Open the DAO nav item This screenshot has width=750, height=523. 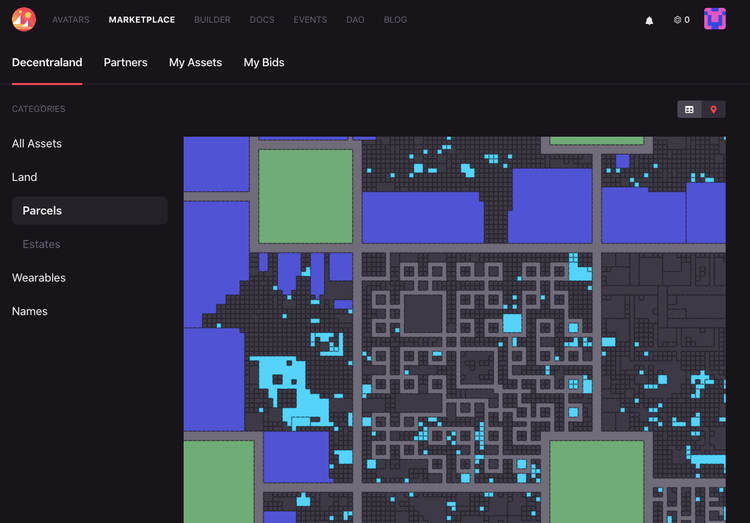(x=355, y=20)
